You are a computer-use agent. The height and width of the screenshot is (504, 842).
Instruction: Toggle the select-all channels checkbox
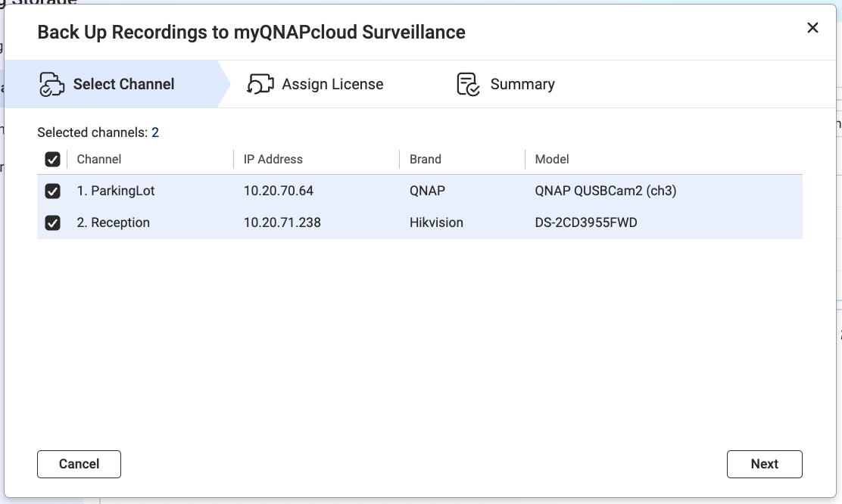(x=53, y=160)
